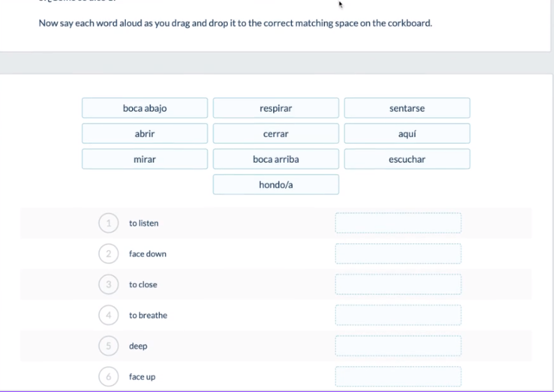Click the answer box next to 'deep'
The width and height of the screenshot is (554, 392).
398,346
